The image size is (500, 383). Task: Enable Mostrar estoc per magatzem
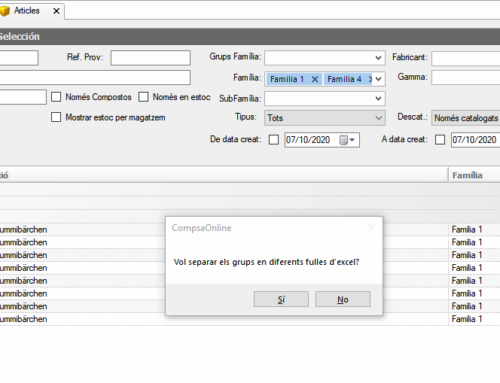click(56, 117)
